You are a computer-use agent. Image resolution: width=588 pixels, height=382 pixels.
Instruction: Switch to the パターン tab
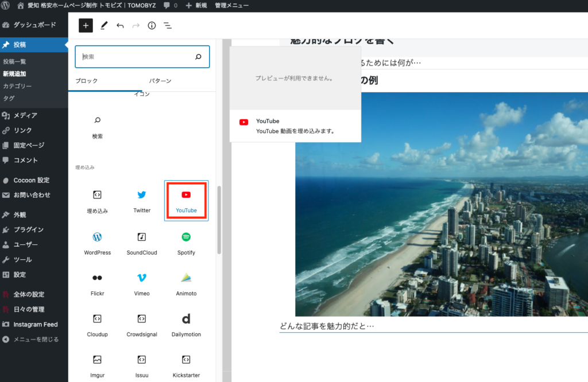160,81
